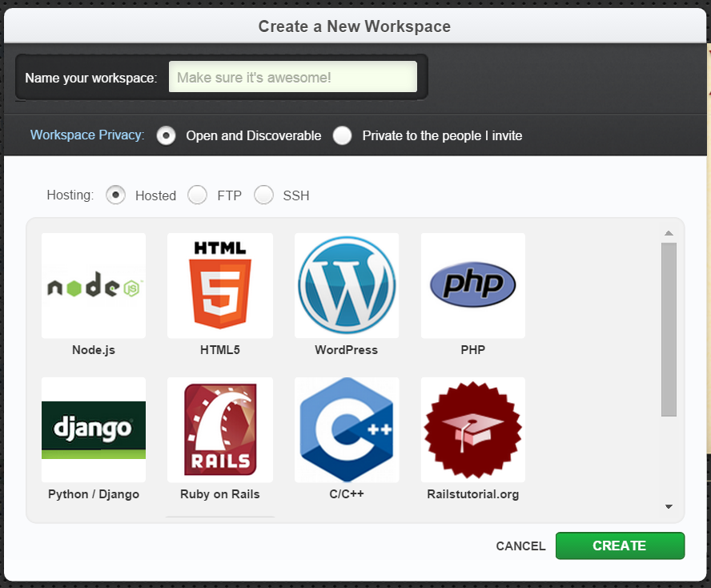This screenshot has width=711, height=588.
Task: Click the workspace name text field
Action: (292, 76)
